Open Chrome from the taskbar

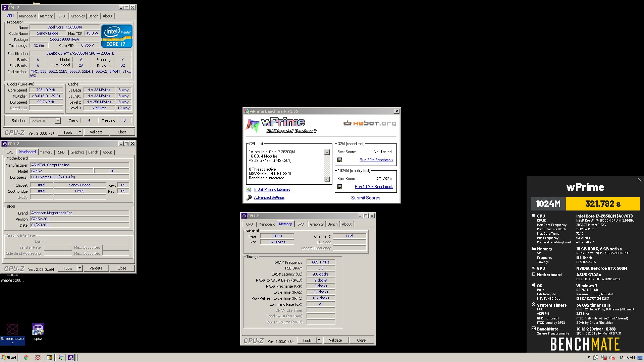click(x=26, y=358)
